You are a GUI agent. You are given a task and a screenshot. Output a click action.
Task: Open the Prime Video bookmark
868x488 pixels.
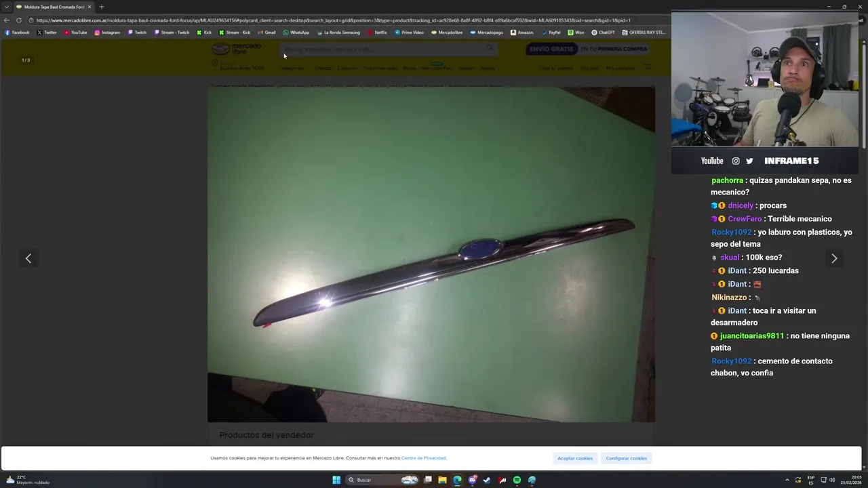tap(409, 33)
